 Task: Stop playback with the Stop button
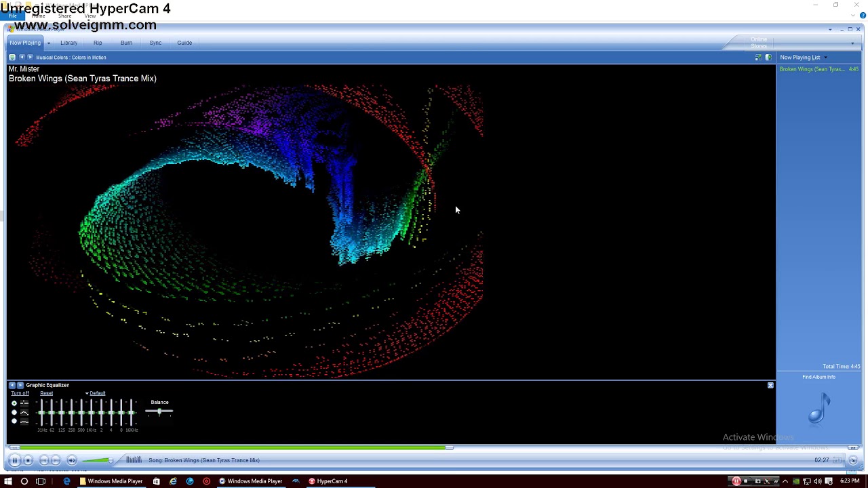[x=28, y=460]
